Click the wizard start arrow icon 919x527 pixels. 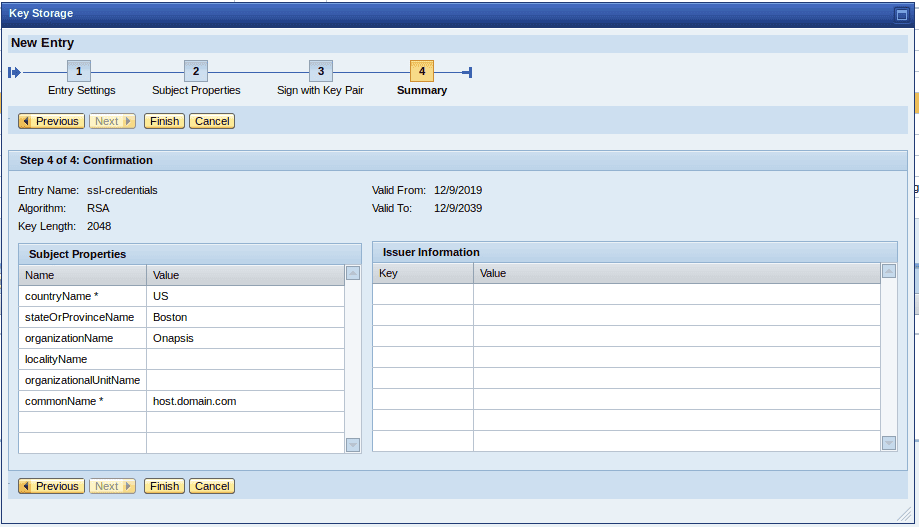(x=14, y=72)
